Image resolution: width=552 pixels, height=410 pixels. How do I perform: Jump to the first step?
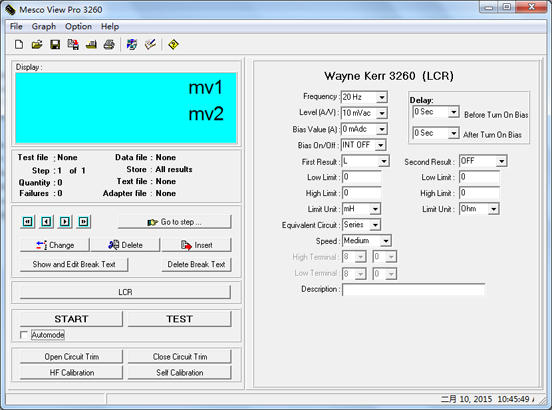coord(27,222)
